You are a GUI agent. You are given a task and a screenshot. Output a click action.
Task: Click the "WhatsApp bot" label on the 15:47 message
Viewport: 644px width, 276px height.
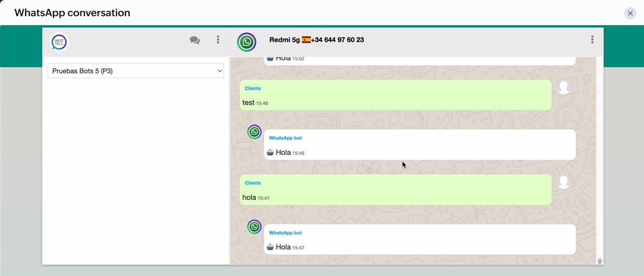click(285, 233)
